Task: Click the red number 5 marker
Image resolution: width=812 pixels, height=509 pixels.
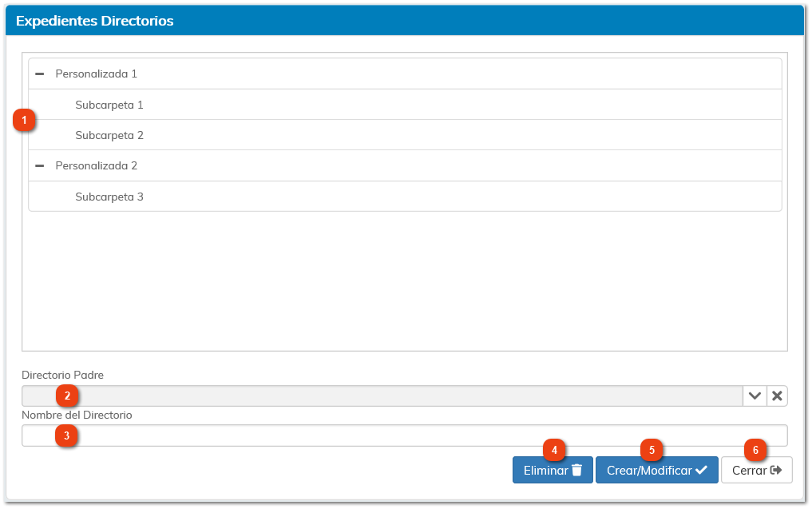Action: (x=652, y=450)
